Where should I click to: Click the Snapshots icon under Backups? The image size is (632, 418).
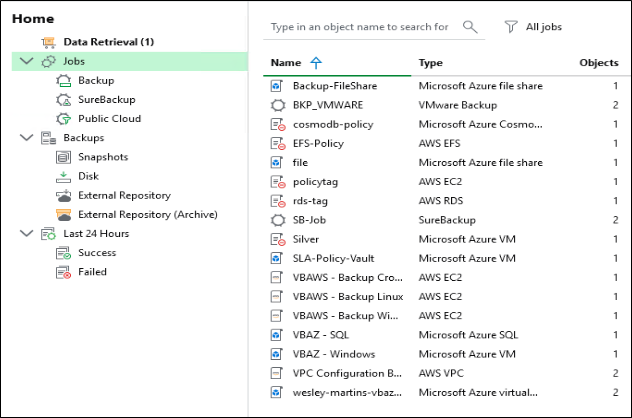coord(64,157)
